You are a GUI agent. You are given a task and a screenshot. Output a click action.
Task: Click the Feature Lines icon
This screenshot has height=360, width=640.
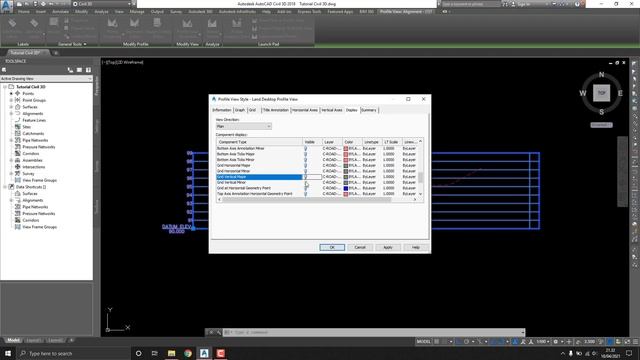tap(18, 120)
